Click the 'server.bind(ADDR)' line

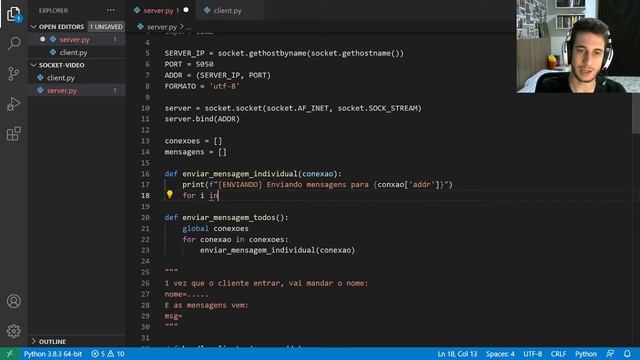202,119
